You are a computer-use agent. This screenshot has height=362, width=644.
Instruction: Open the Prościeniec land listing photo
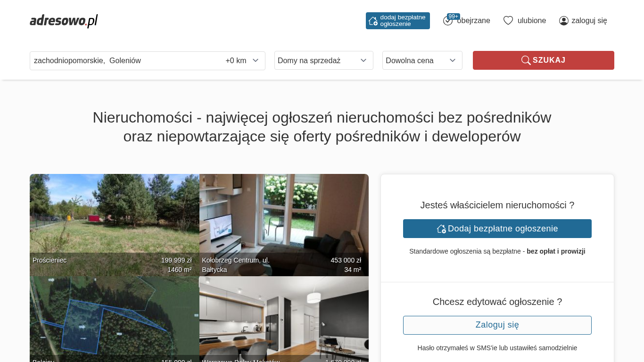tap(114, 217)
